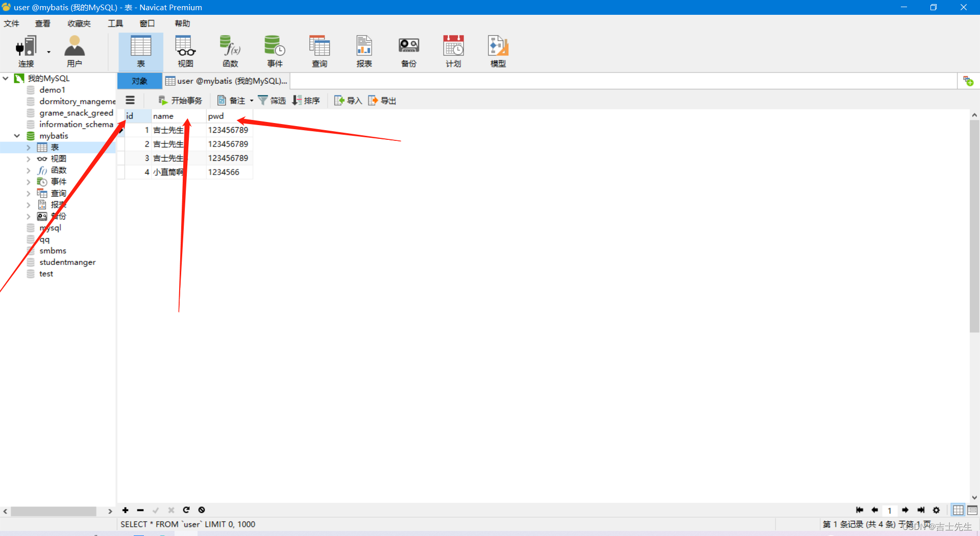Switch to form view icon
Screen dimensions: 980x536
(972, 510)
